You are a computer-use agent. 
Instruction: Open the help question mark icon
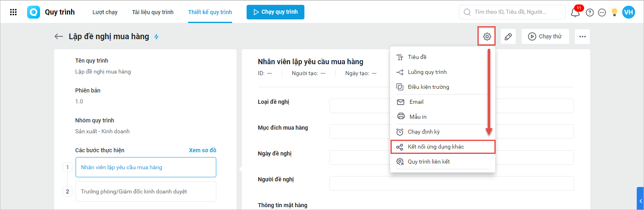coord(590,13)
